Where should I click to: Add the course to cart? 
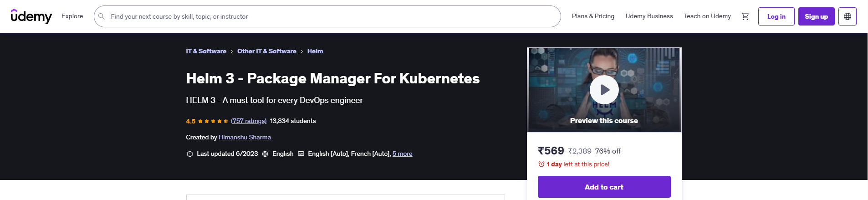point(604,187)
